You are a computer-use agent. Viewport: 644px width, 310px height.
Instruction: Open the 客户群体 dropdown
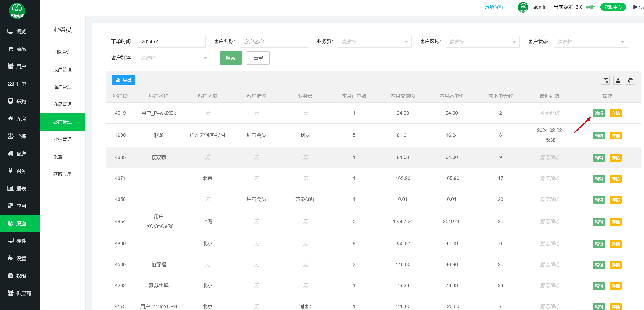[174, 58]
